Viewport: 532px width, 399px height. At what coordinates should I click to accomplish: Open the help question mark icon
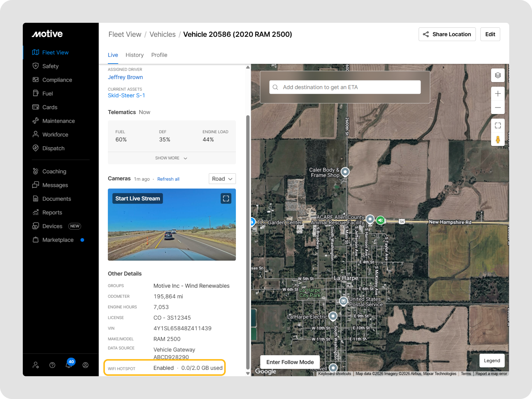point(52,365)
